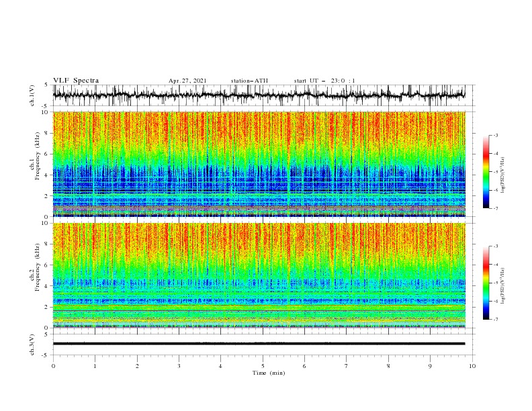Click the "station=ATH" header text
The width and height of the screenshot is (532, 411).
click(x=249, y=81)
